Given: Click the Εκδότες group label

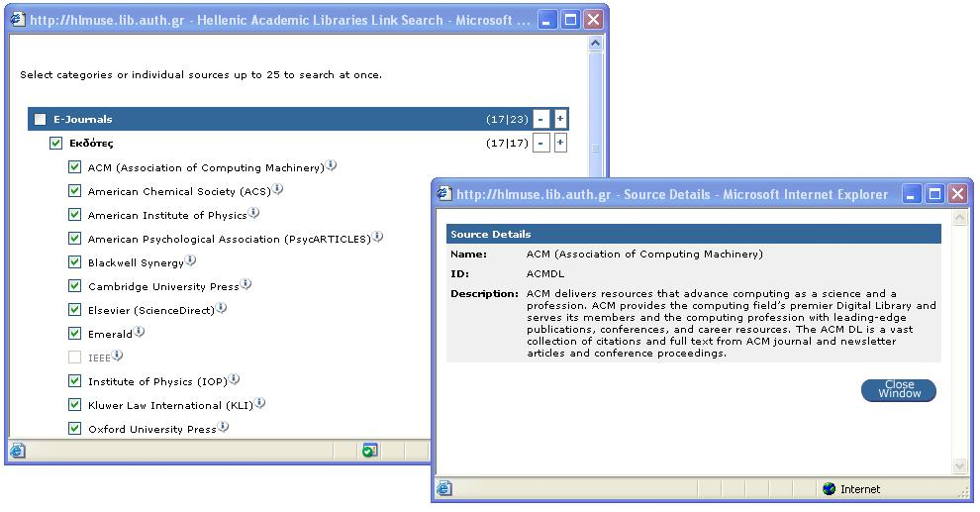Looking at the screenshot, I should click(91, 144).
